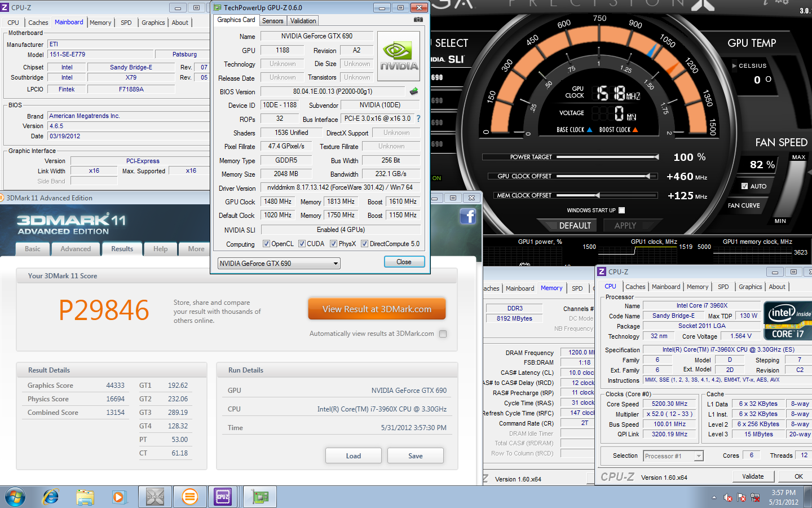Toggle the OpenCL checkbox
The image size is (812, 508).
pos(267,244)
